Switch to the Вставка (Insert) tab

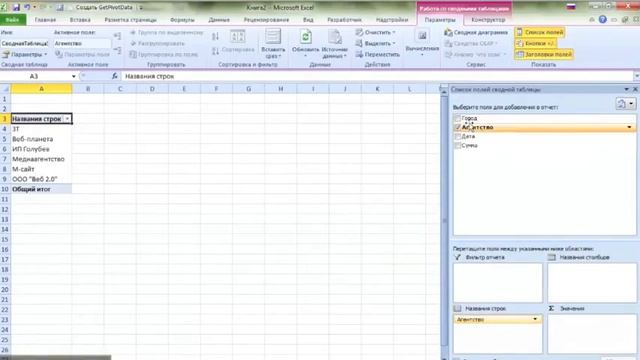click(80, 20)
